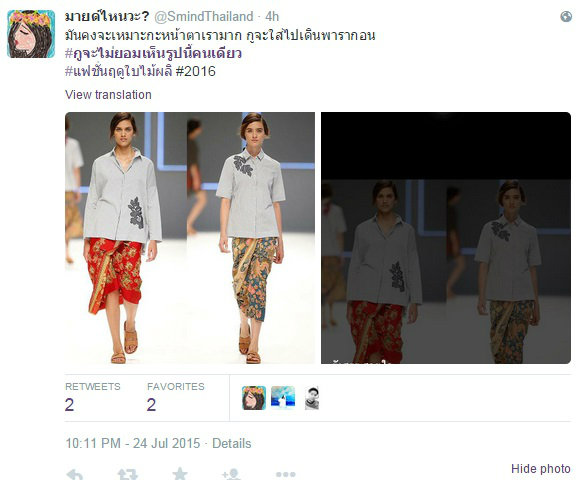Open the tweet Details link
The image size is (578, 480).
pyautogui.click(x=231, y=443)
